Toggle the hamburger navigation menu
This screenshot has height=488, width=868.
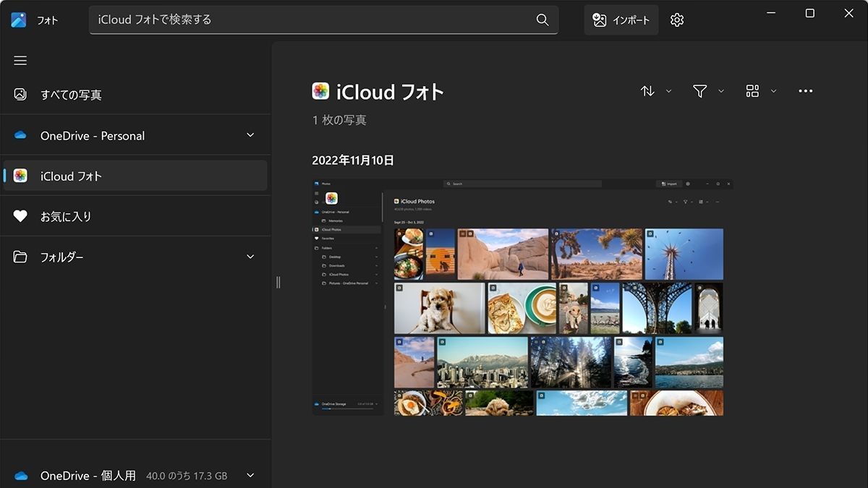coord(20,61)
